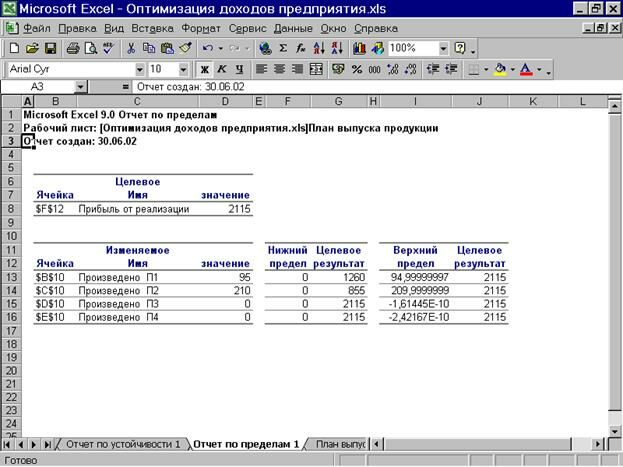Open the Chart Wizard icon
This screenshot has width=623, height=467.
point(359,48)
